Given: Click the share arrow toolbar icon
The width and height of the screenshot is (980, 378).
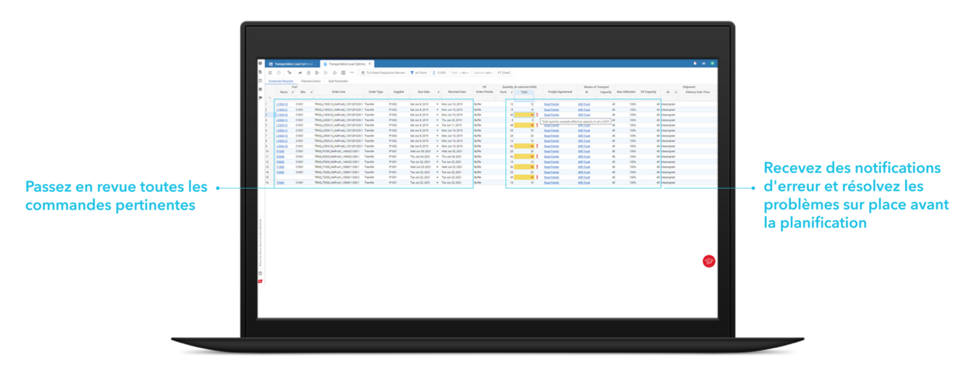Looking at the screenshot, I should pos(299,72).
